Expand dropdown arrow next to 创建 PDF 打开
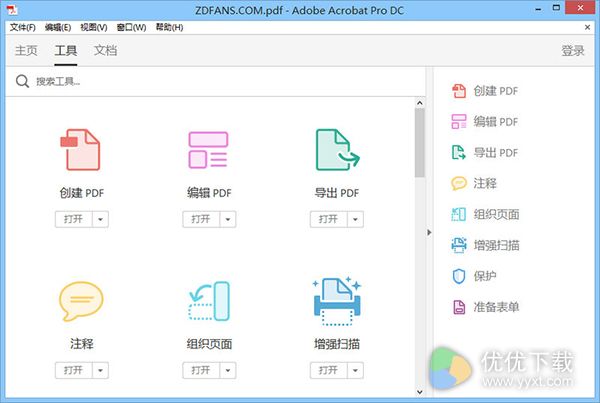The width and height of the screenshot is (600, 403). tap(100, 219)
